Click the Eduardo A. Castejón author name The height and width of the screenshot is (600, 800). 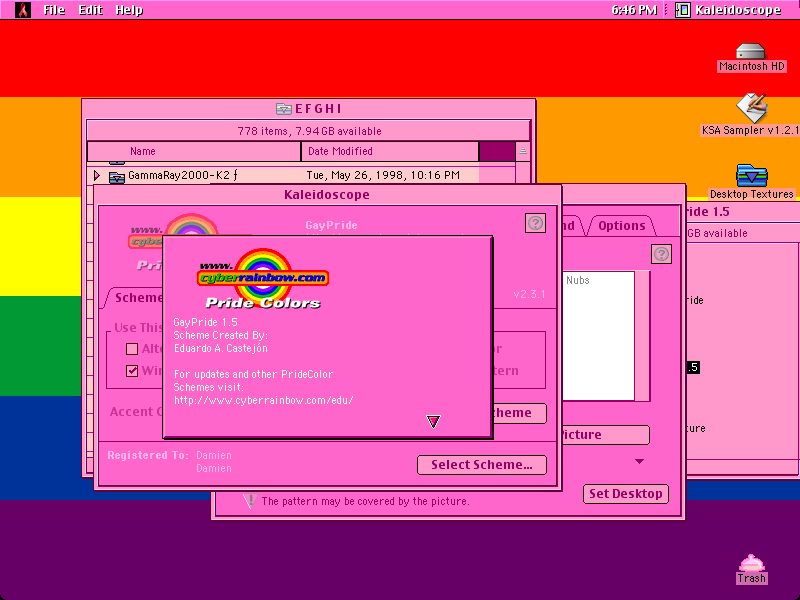click(220, 348)
